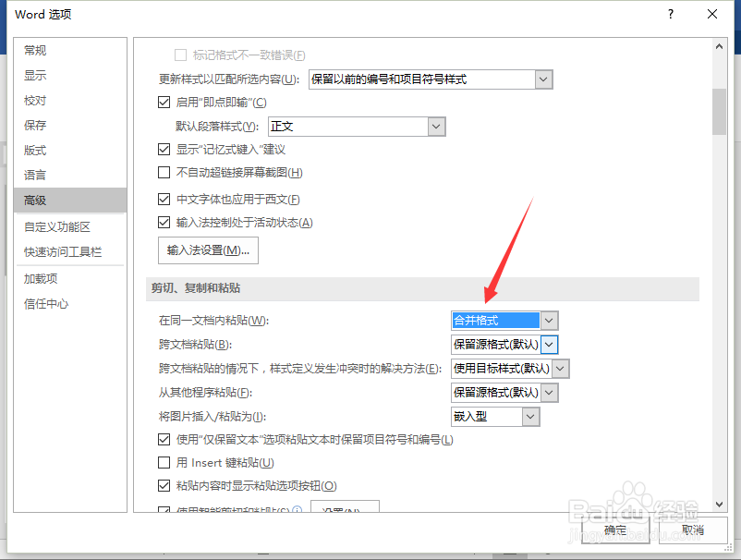Toggle 标记格式不一致错误 checkbox
Screen dimensions: 741x560
[x=180, y=55]
